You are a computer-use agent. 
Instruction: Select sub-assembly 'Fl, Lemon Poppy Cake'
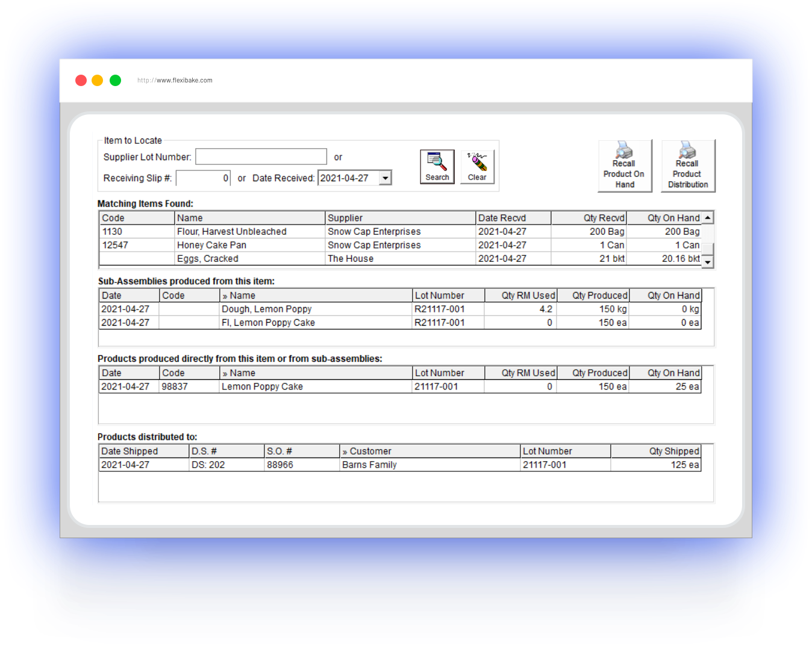point(400,323)
